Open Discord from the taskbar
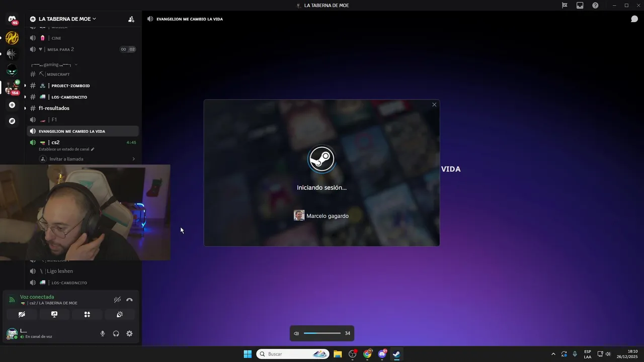644x362 pixels. [382, 354]
